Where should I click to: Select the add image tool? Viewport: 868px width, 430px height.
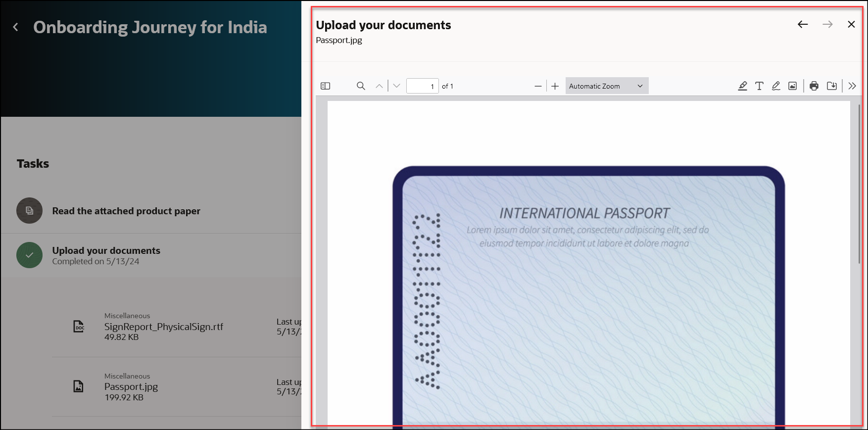pyautogui.click(x=792, y=86)
